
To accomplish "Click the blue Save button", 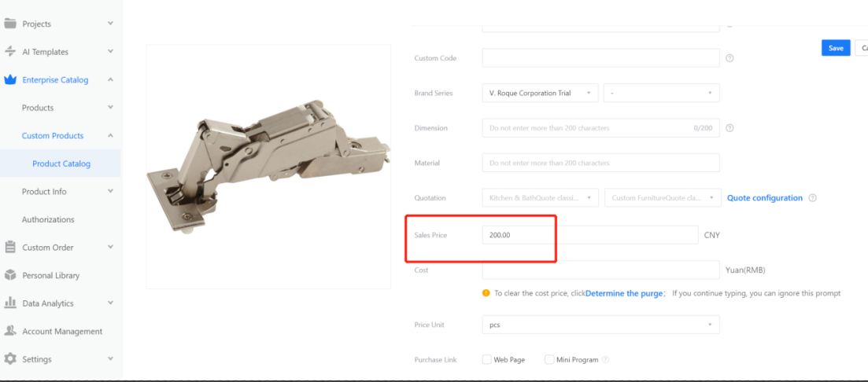I will (836, 48).
